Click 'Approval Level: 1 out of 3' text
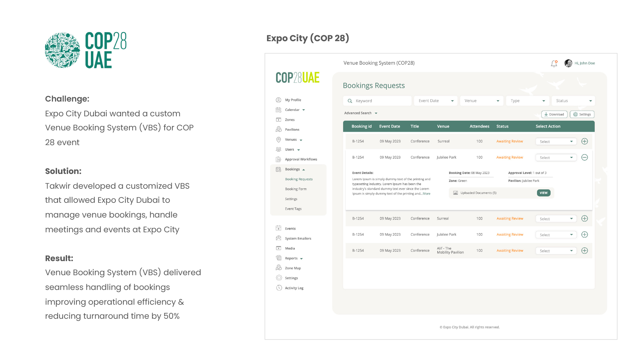 527,173
